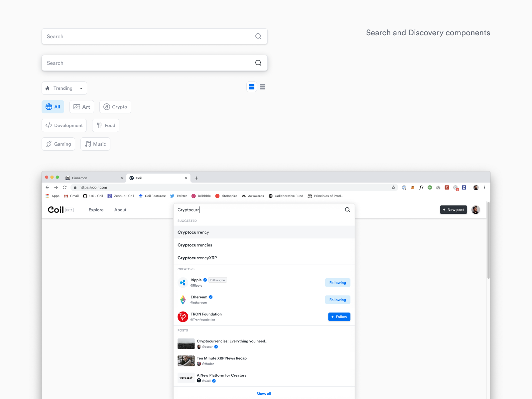Click the Ethereum creator logo

pyautogui.click(x=183, y=300)
